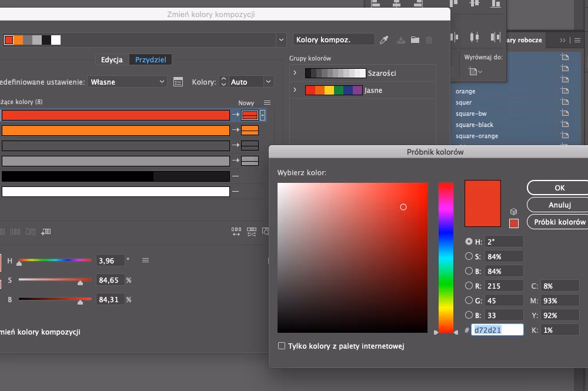Click the saturation S slider track
Screen dimensions: 588x391
click(55, 279)
